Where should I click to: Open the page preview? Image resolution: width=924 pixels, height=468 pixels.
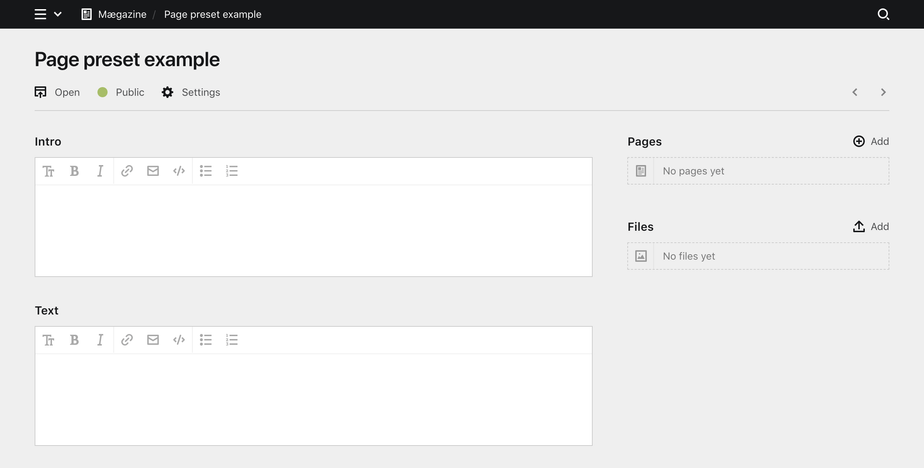[x=57, y=92]
